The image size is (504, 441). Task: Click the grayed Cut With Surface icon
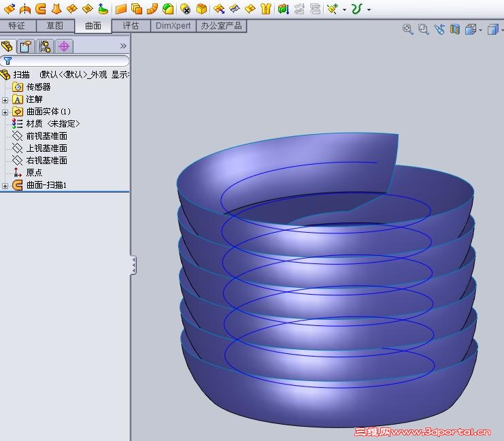pos(315,9)
